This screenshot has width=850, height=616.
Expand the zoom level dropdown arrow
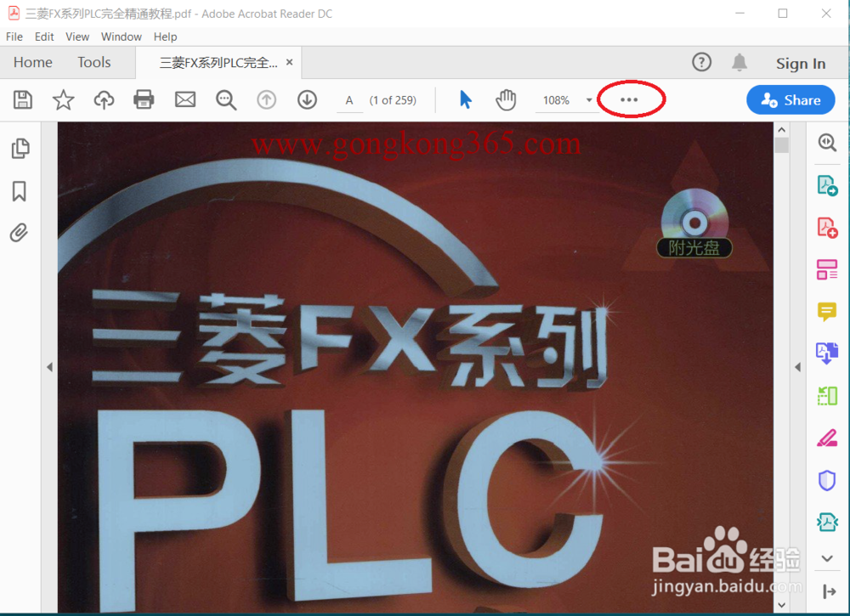(589, 100)
